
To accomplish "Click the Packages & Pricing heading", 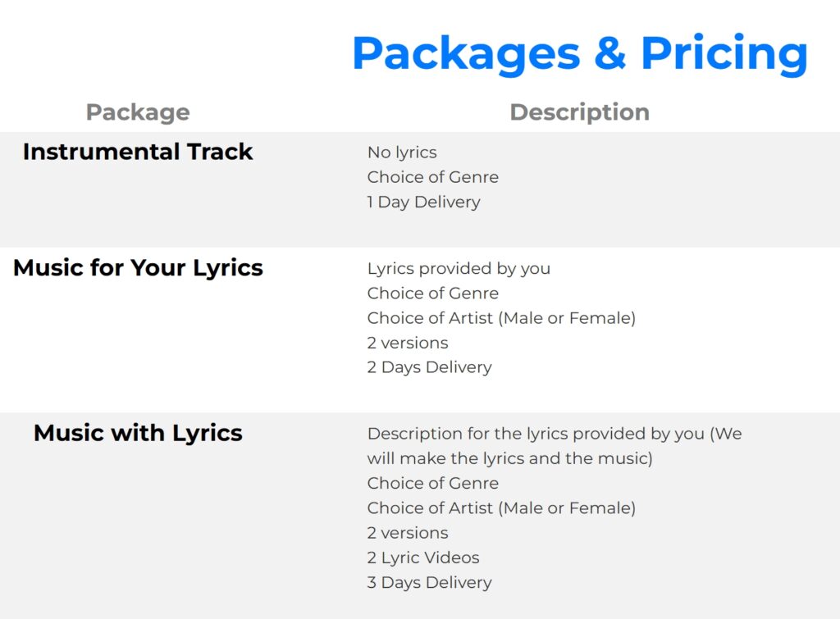I will click(x=580, y=54).
